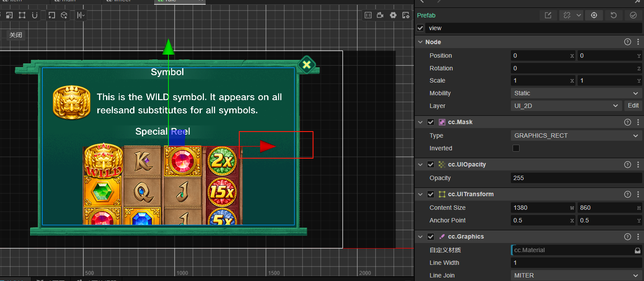Image resolution: width=644 pixels, height=281 pixels.
Task: Click the cc.Material asset picker icon
Action: [x=637, y=250]
